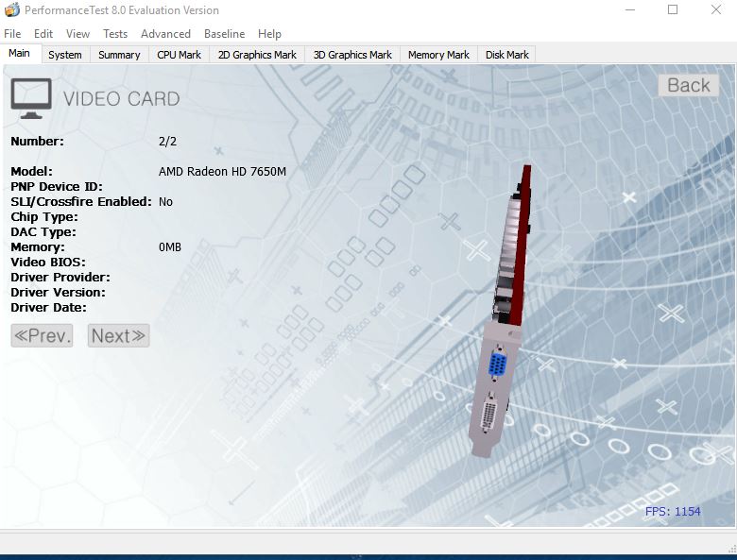Click the 2/2 number value
This screenshot has height=560, width=737.
point(168,142)
